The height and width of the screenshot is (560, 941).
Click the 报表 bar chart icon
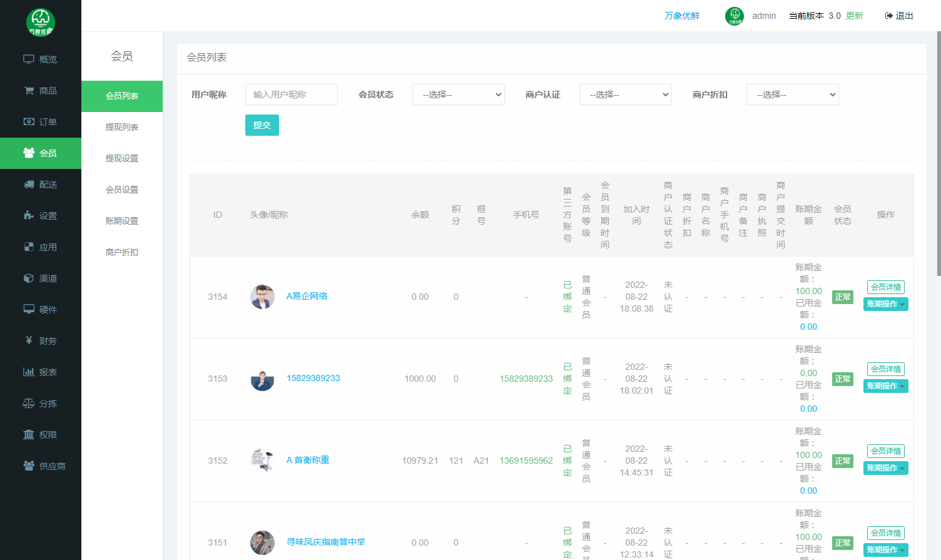[29, 372]
